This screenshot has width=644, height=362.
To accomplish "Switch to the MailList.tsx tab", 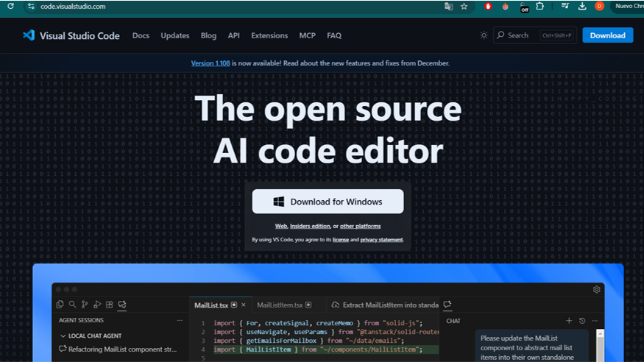I will tap(211, 305).
